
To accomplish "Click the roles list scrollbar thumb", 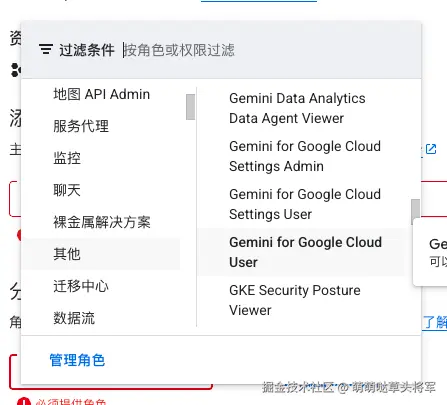I will tap(415, 212).
